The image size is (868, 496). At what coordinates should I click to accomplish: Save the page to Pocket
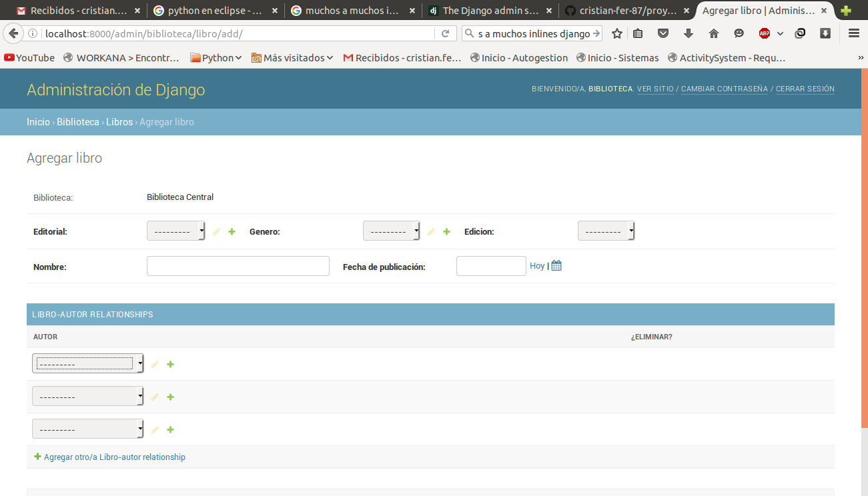point(663,33)
